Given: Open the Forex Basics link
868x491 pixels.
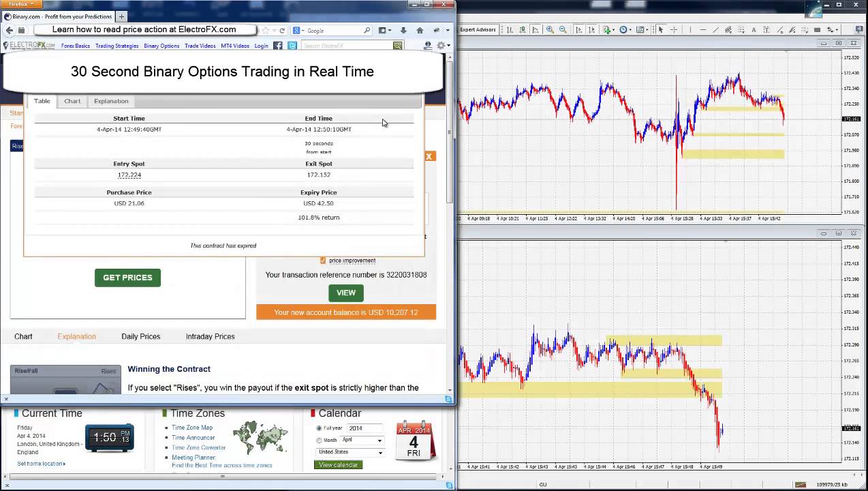Looking at the screenshot, I should pyautogui.click(x=76, y=46).
